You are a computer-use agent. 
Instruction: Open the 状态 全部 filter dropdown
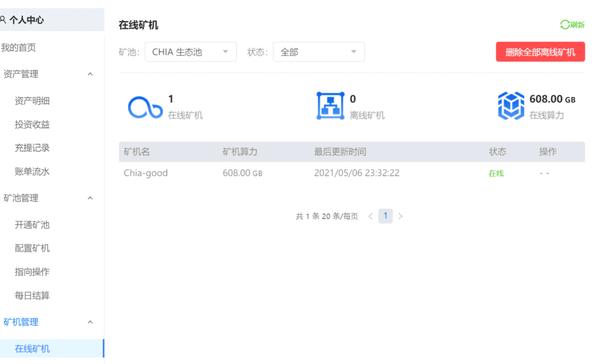(318, 52)
